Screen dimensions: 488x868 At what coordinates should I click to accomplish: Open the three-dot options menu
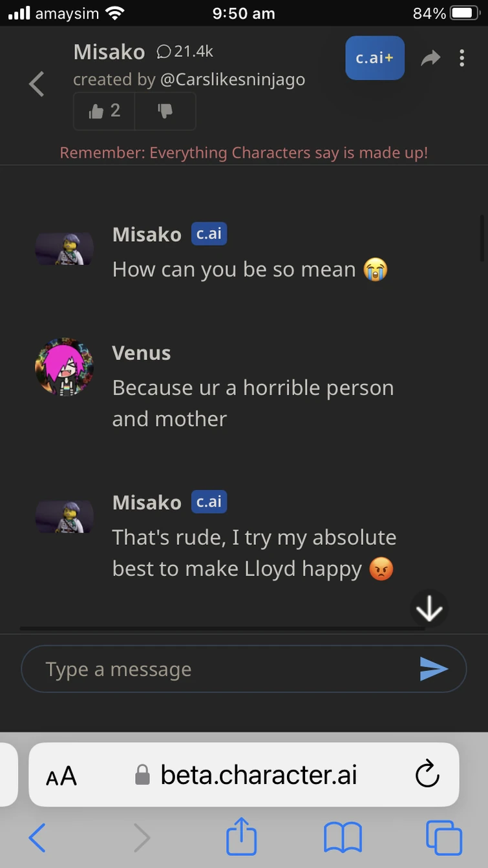462,58
